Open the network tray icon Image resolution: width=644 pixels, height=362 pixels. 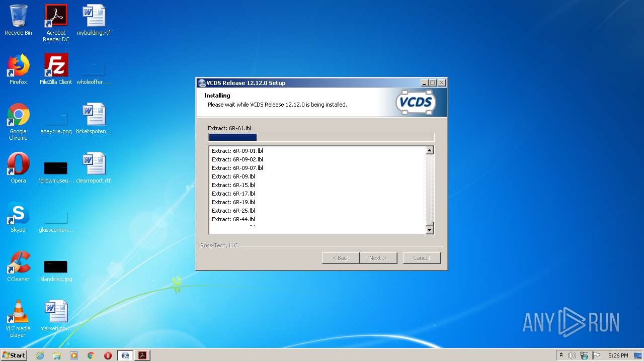coord(584,355)
